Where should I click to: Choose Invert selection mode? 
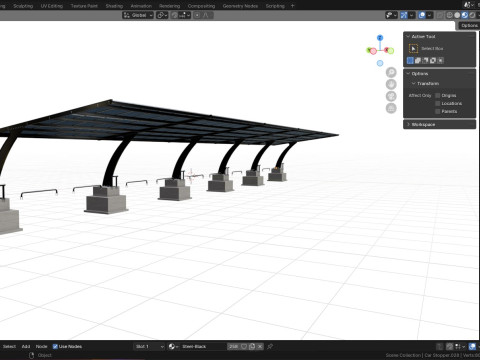(x=433, y=60)
